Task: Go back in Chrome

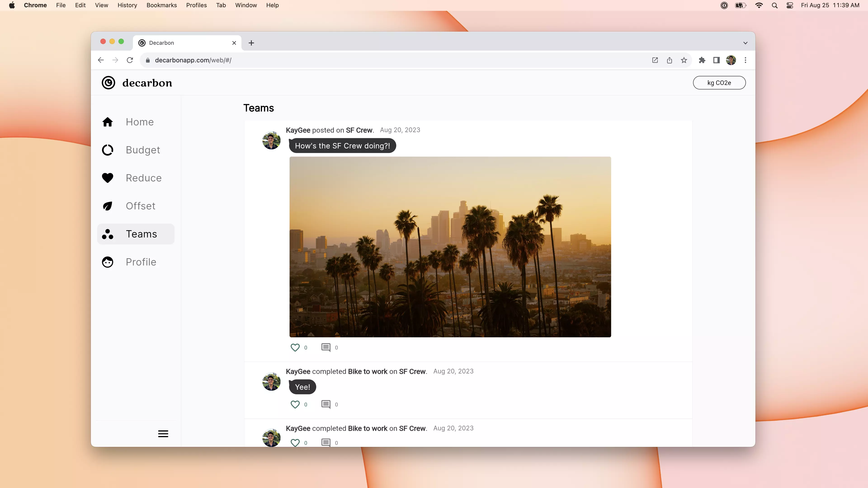Action: pyautogui.click(x=101, y=60)
